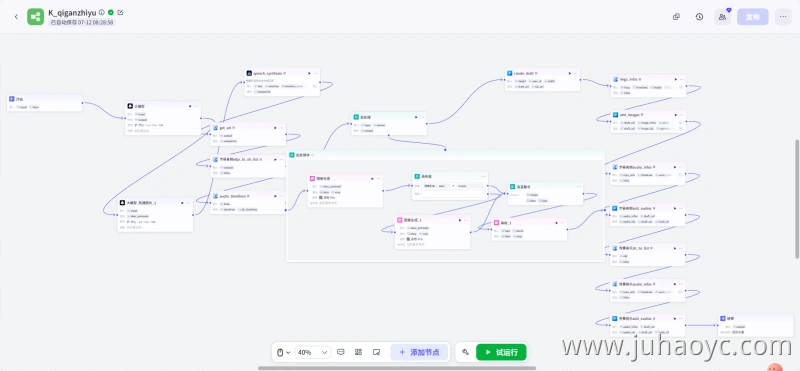Open the 40% zoom level dropdown

click(313, 352)
